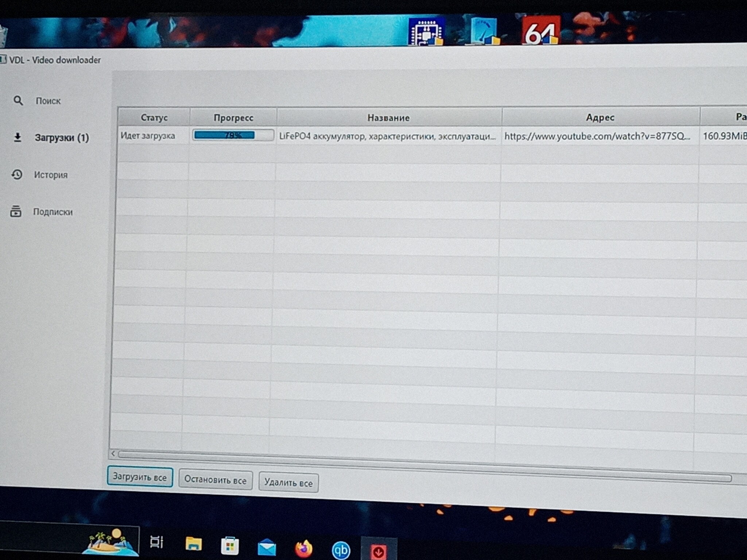Click the Подписки subscriptions icon
This screenshot has width=747, height=560.
pyautogui.click(x=16, y=211)
